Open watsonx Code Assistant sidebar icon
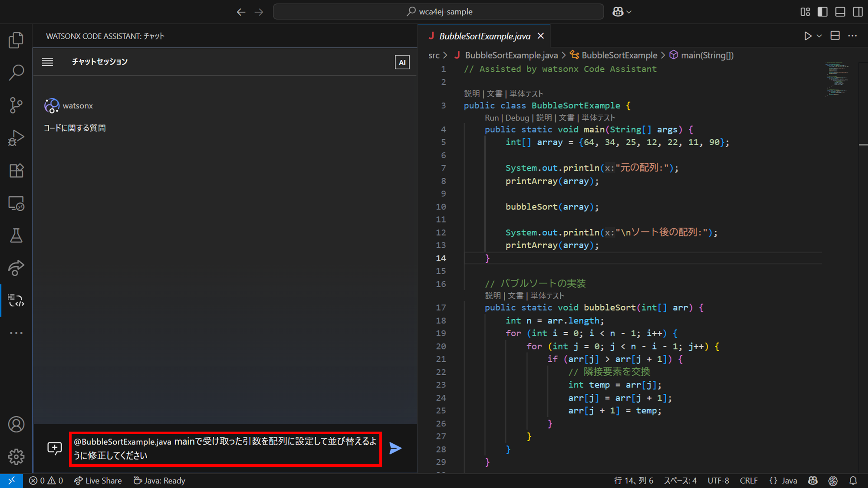Screen dimensions: 868x488 (16, 300)
